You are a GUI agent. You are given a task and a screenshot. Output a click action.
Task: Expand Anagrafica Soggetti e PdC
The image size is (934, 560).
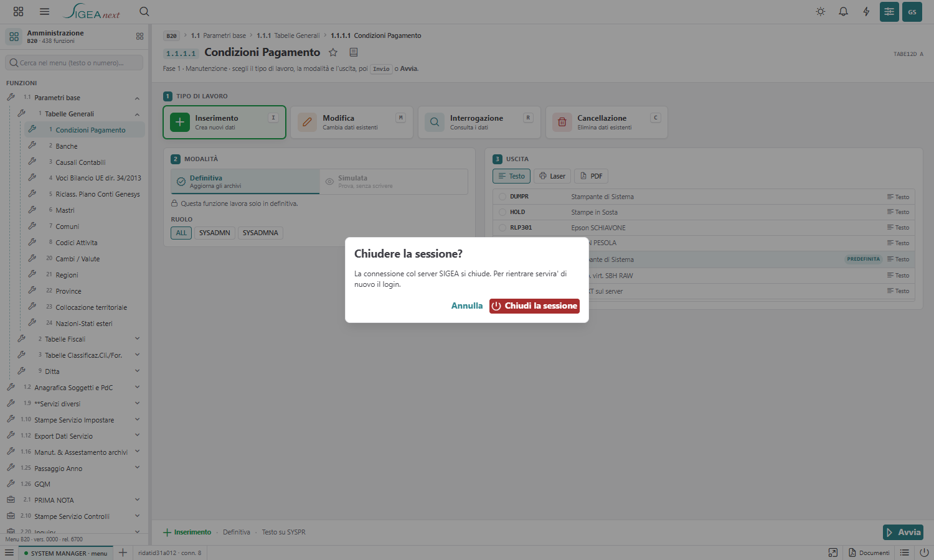[137, 388]
